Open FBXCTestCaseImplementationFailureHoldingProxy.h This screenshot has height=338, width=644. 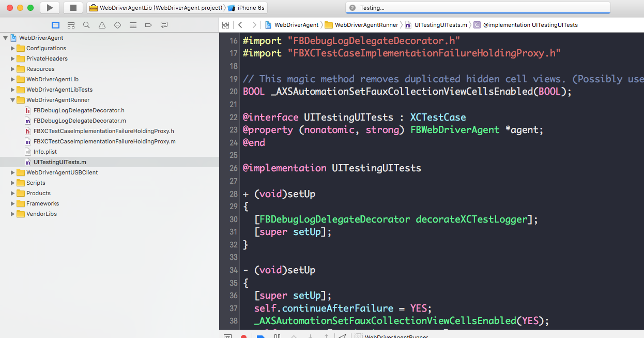(x=104, y=131)
